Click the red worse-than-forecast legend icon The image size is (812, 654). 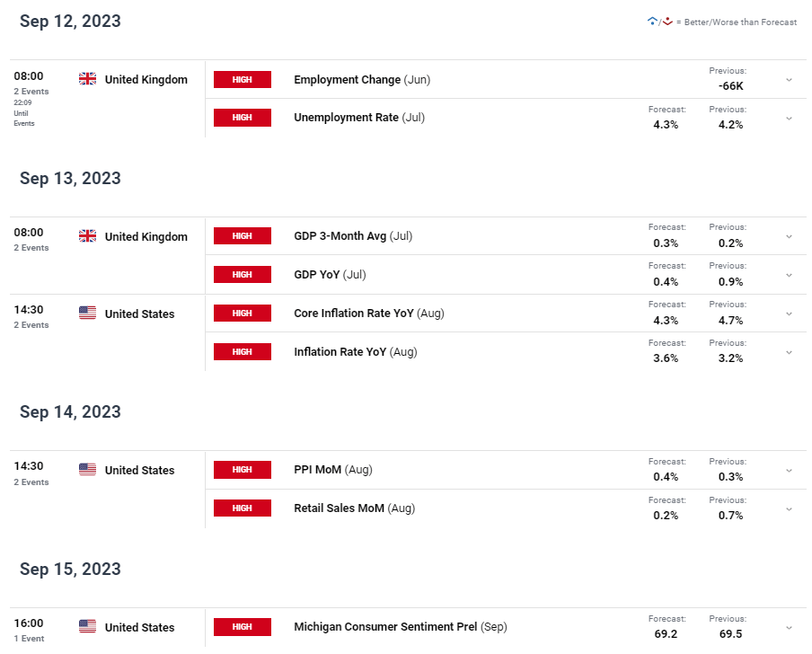click(667, 22)
